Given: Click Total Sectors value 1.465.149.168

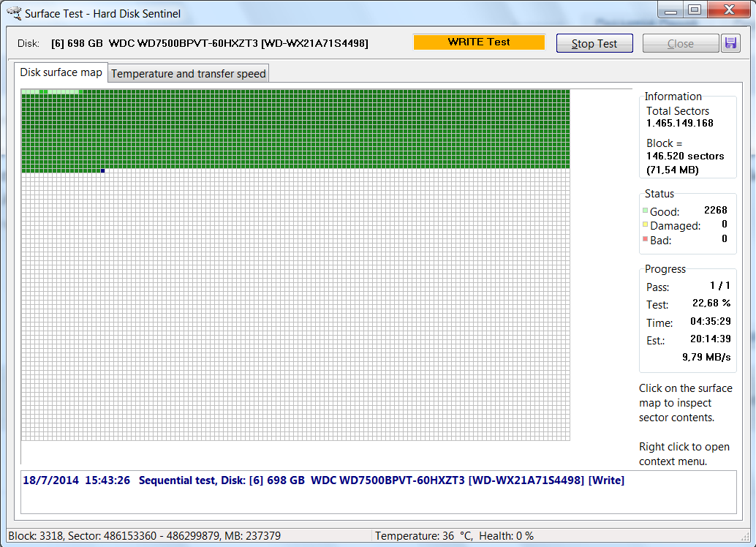Looking at the screenshot, I should coord(680,123).
